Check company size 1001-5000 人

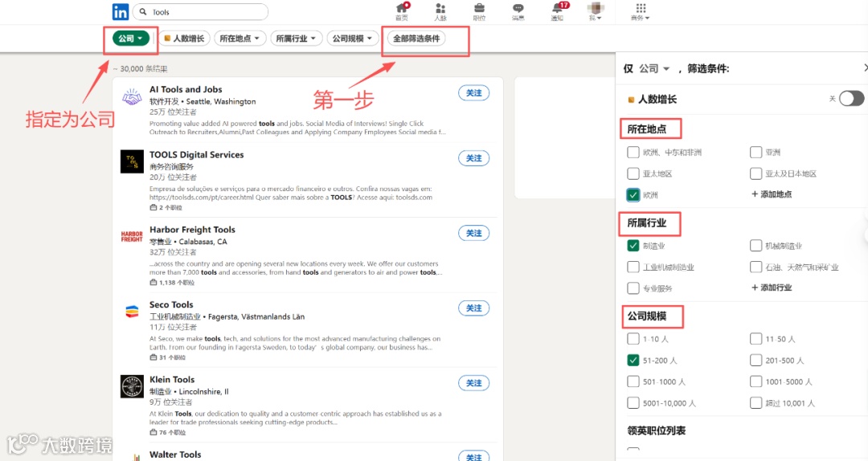(x=755, y=381)
